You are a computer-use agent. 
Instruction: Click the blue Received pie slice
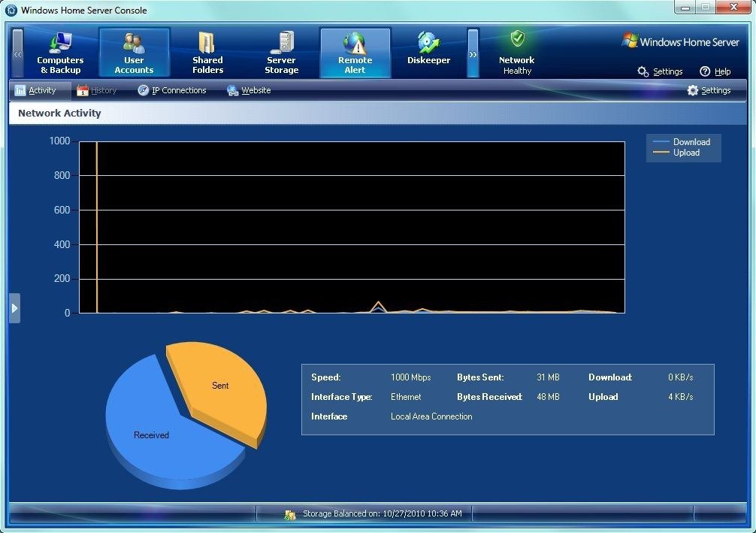tap(151, 434)
